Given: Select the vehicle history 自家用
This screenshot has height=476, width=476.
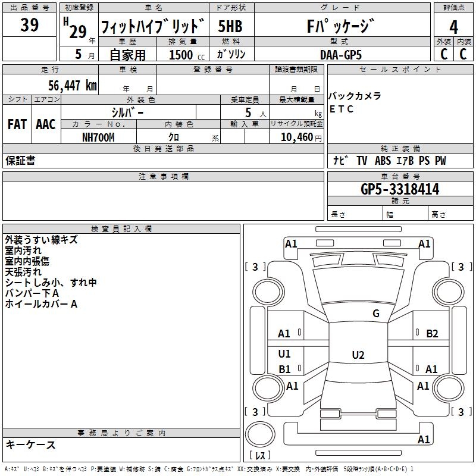Looking at the screenshot, I should pyautogui.click(x=127, y=55).
